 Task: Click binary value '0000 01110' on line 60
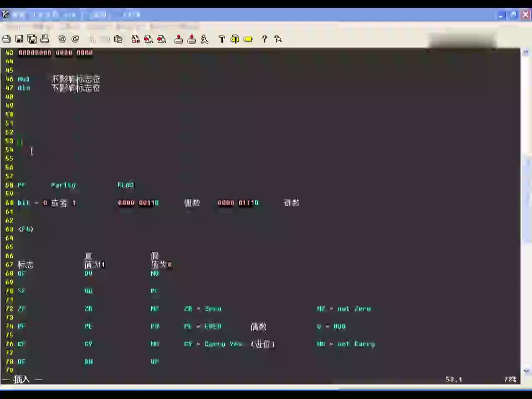pos(238,203)
